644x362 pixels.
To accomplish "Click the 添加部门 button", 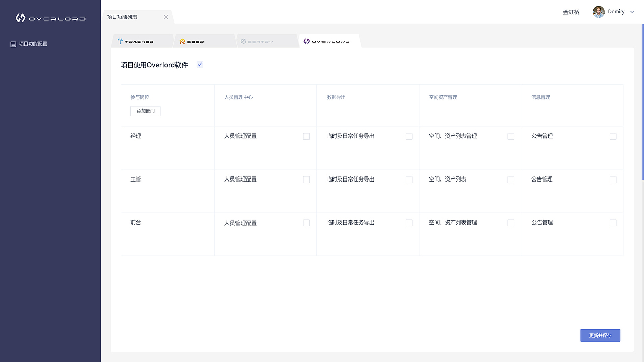I will pyautogui.click(x=145, y=111).
